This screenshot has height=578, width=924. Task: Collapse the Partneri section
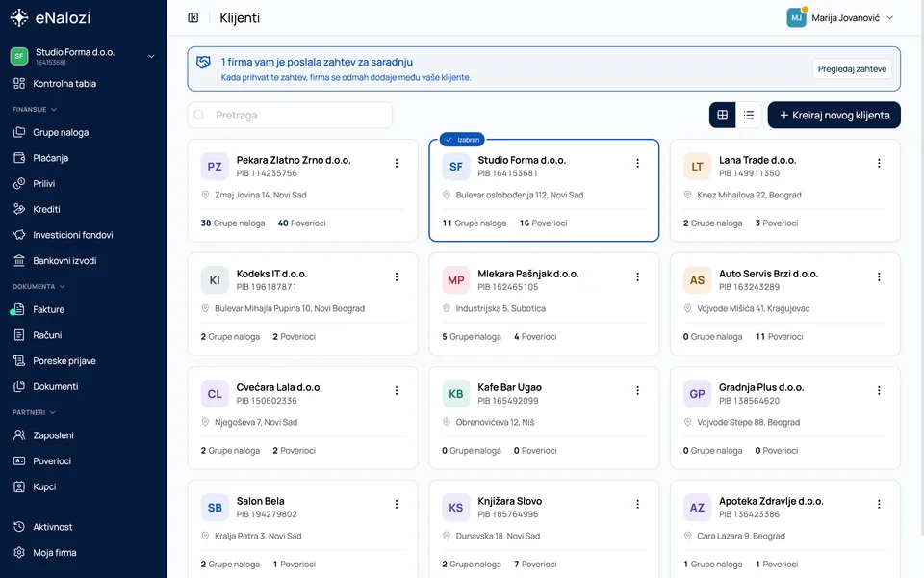(35, 413)
